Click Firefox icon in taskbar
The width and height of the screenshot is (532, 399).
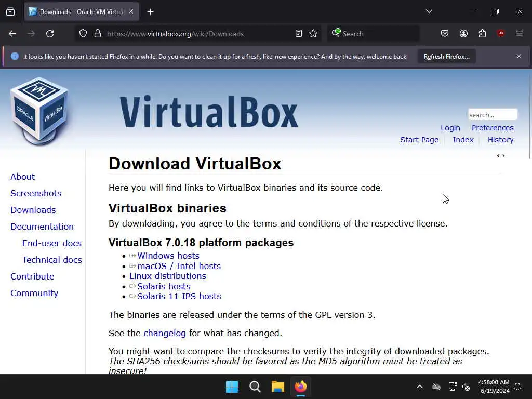pyautogui.click(x=301, y=387)
